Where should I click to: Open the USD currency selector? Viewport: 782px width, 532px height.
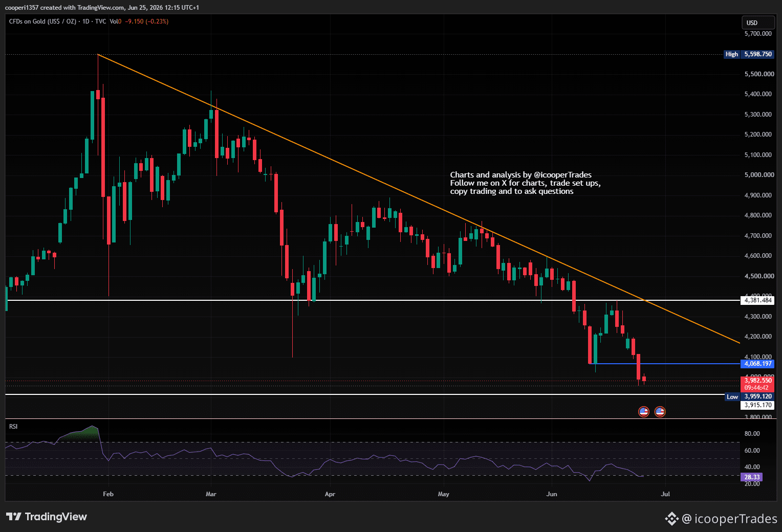[x=758, y=23]
